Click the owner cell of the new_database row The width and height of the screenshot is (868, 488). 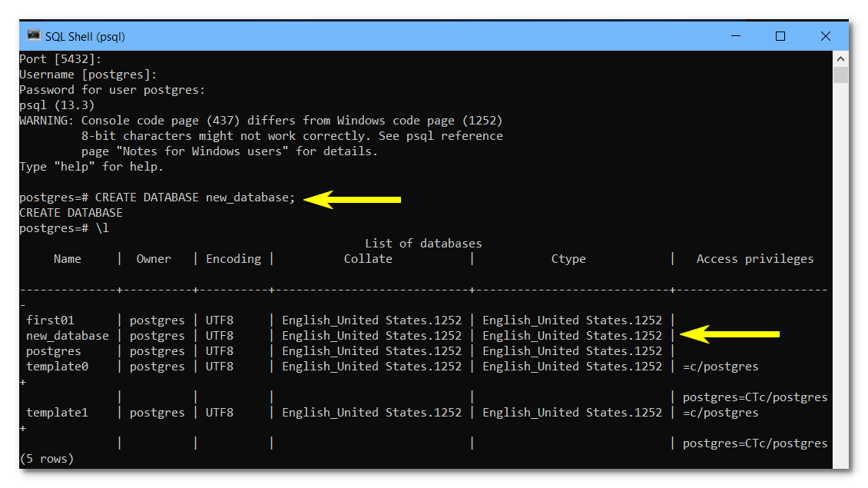[x=157, y=336]
